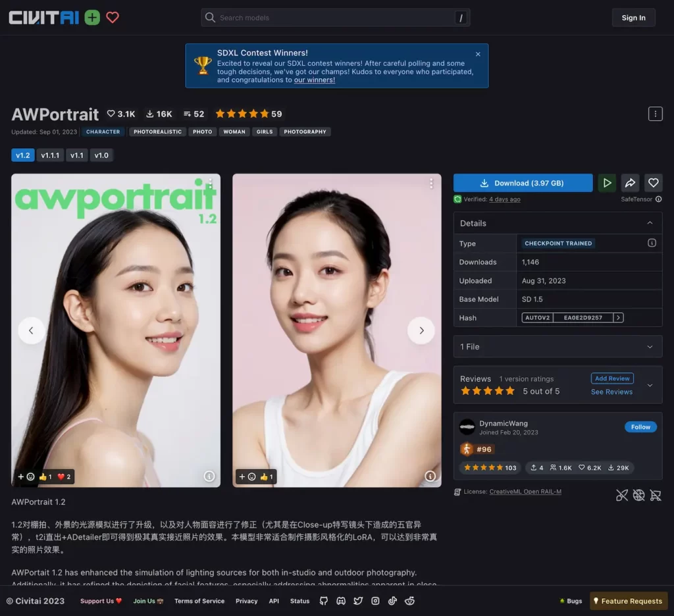The width and height of the screenshot is (674, 616).
Task: Visit the Discord server from the footer
Action: click(341, 601)
